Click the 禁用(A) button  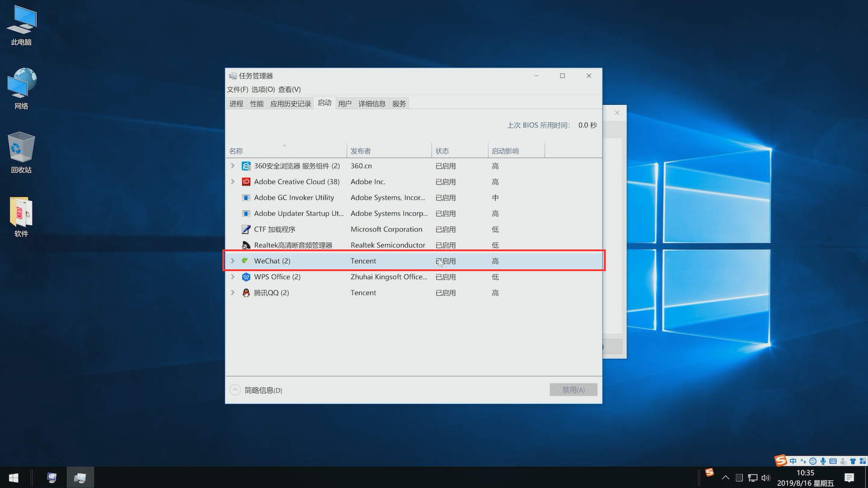tap(573, 390)
